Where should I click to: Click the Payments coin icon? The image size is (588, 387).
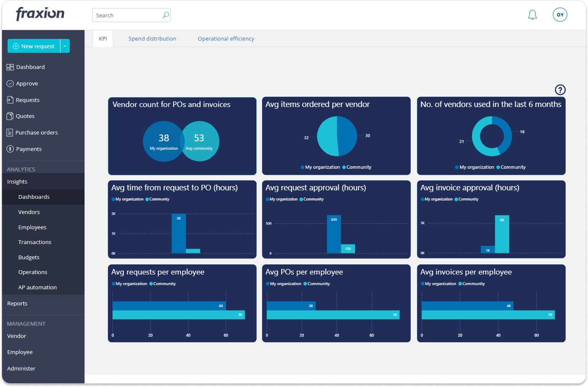(10, 149)
